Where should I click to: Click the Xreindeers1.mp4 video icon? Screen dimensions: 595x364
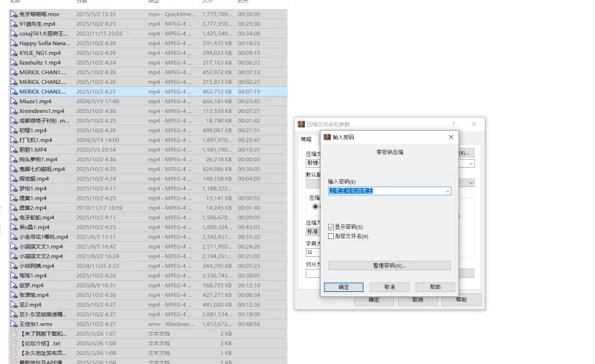point(13,111)
